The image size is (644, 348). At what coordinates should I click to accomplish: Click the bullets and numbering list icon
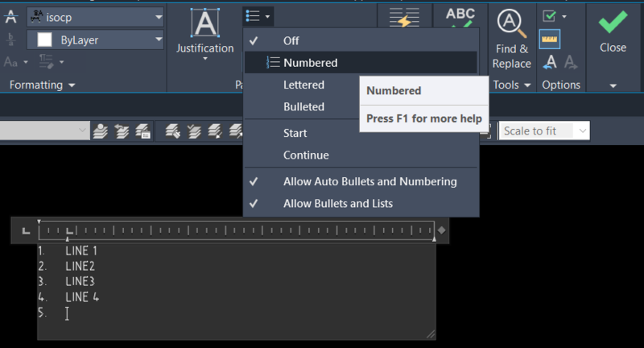click(258, 16)
